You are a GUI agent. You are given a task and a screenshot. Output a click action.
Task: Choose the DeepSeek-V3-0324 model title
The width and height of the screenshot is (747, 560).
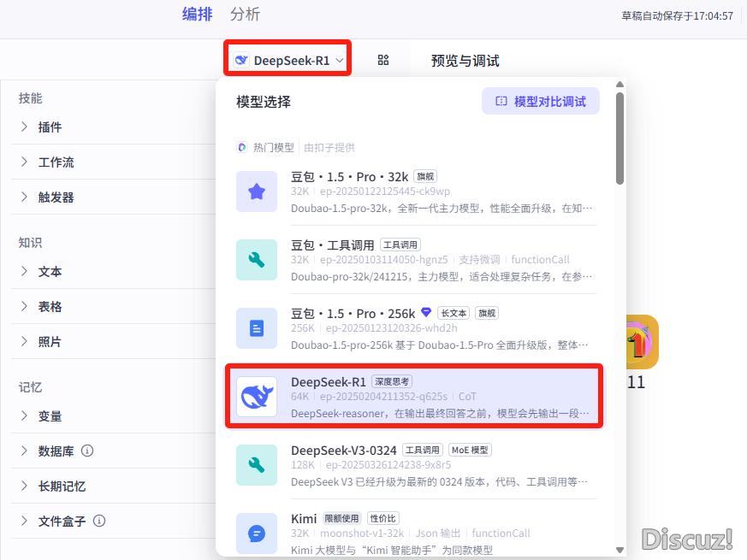tap(343, 450)
